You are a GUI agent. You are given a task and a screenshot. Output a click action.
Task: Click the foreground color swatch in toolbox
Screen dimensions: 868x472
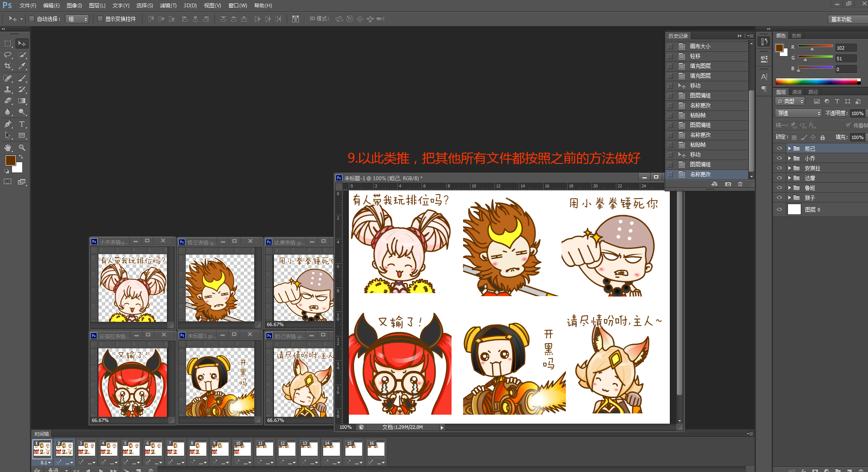[10, 160]
